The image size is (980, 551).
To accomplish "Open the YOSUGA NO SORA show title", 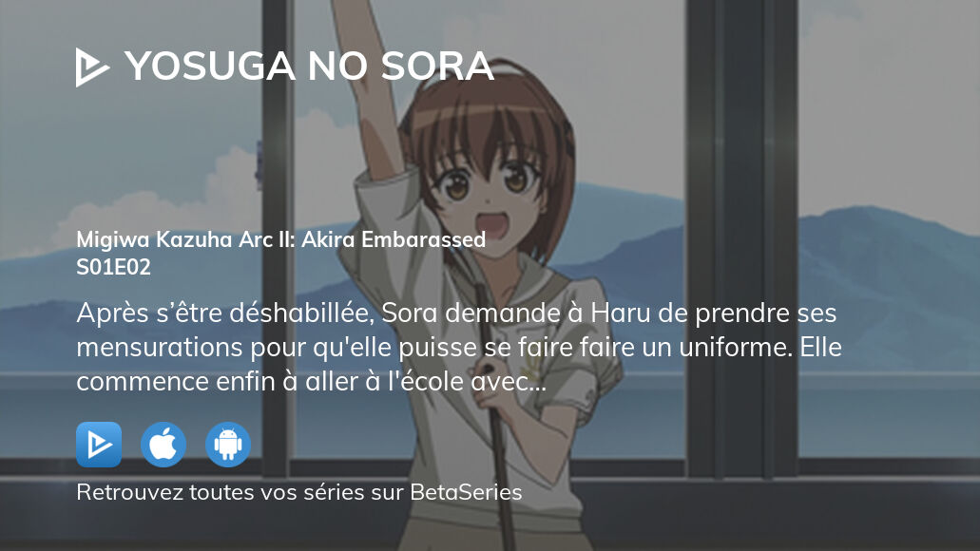I will click(x=309, y=66).
